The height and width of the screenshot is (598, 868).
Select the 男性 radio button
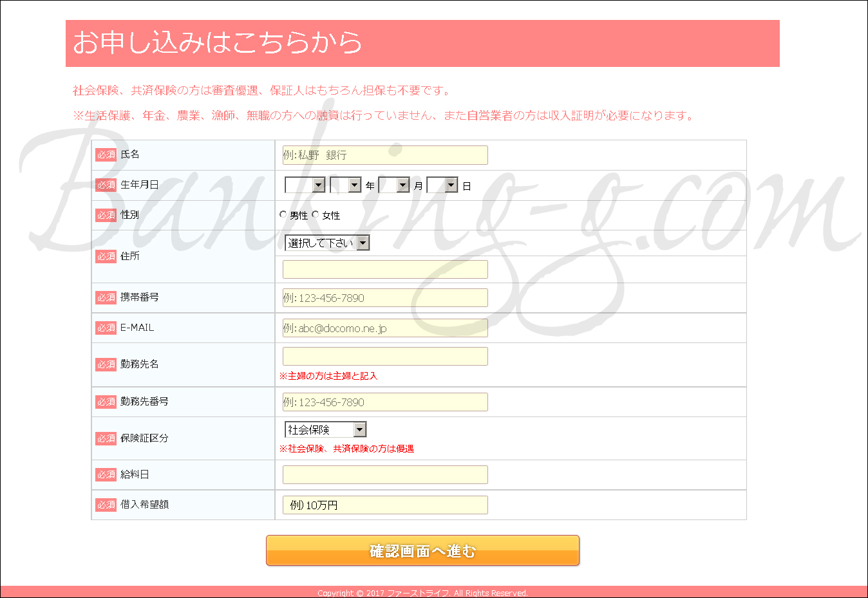coord(283,214)
